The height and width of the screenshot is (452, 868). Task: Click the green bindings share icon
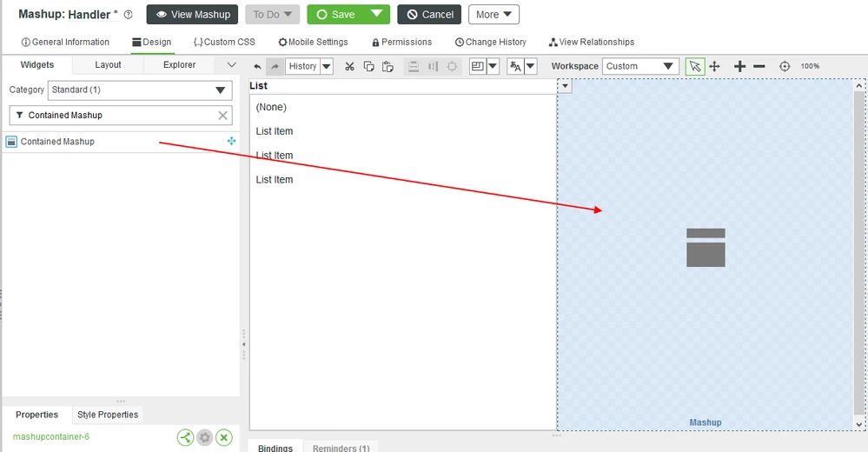pyautogui.click(x=185, y=437)
